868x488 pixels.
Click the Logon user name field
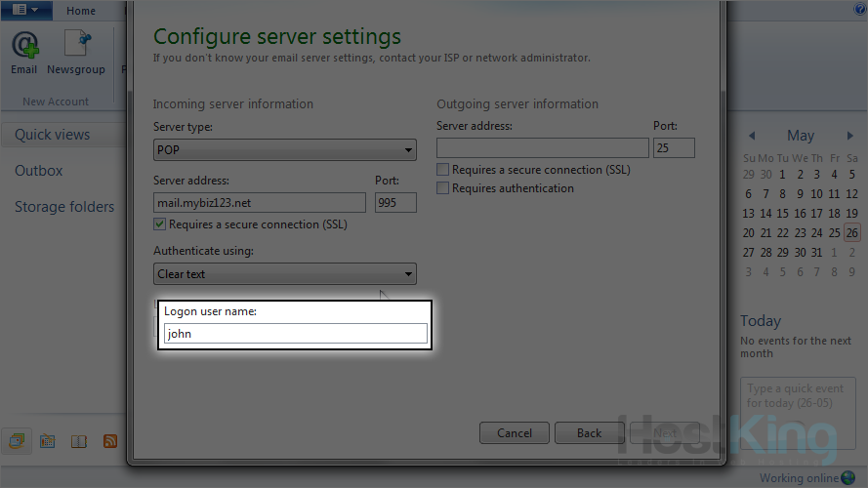pyautogui.click(x=295, y=334)
